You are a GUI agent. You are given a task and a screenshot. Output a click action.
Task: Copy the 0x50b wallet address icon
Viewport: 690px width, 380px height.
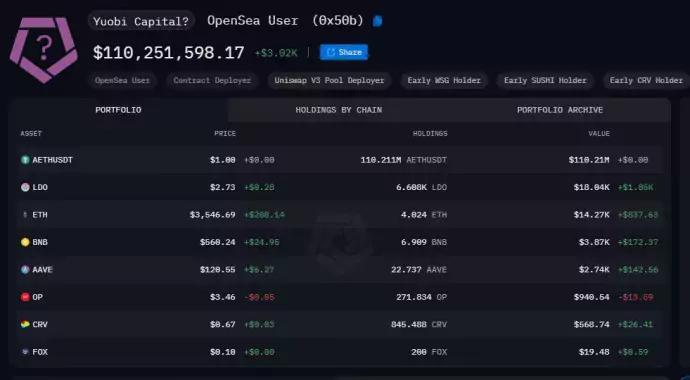click(378, 21)
